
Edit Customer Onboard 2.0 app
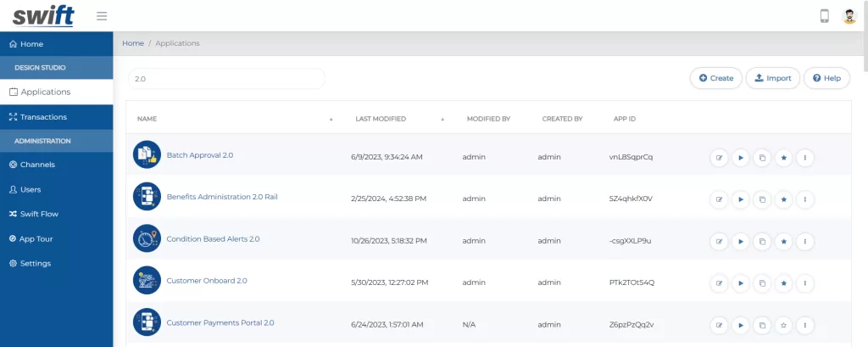click(x=719, y=283)
